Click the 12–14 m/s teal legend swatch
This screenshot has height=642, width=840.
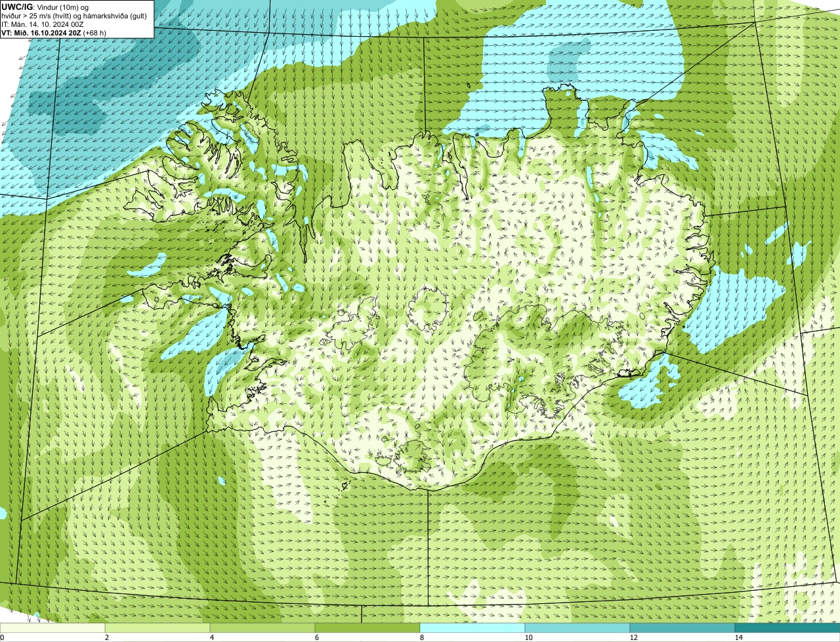[x=682, y=628]
